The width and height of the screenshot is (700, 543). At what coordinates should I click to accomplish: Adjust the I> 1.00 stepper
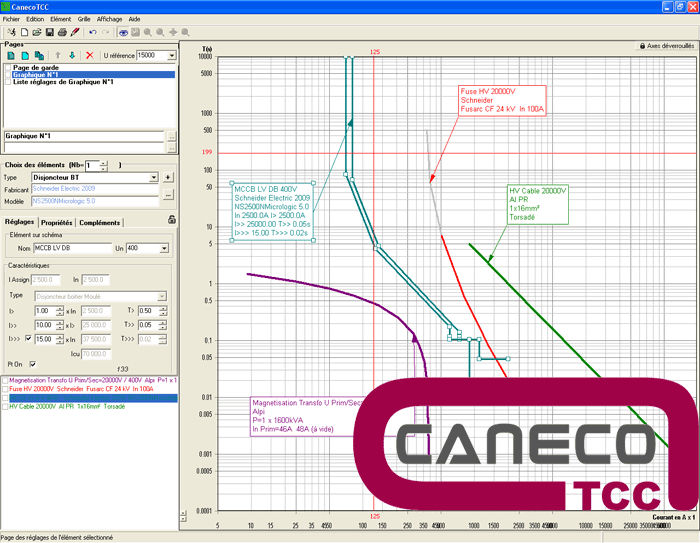pyautogui.click(x=60, y=311)
